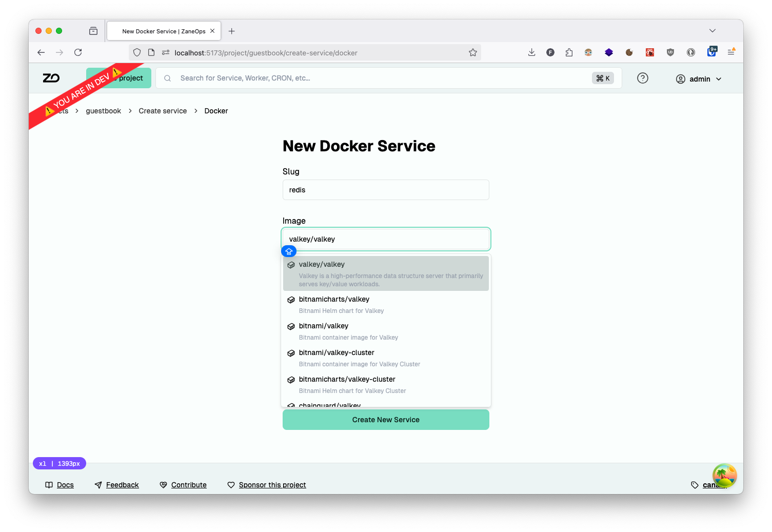Open the extensions puzzle icon

click(569, 52)
